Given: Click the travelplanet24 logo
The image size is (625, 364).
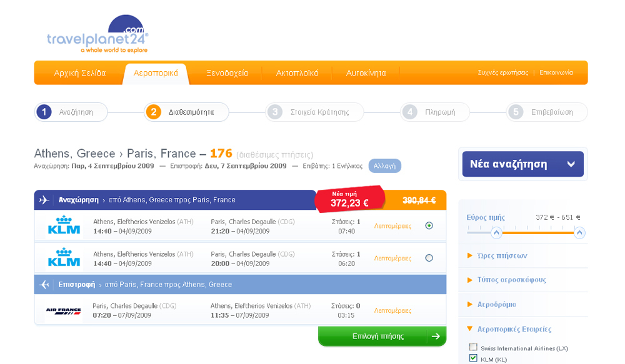Looking at the screenshot, I should tap(97, 35).
